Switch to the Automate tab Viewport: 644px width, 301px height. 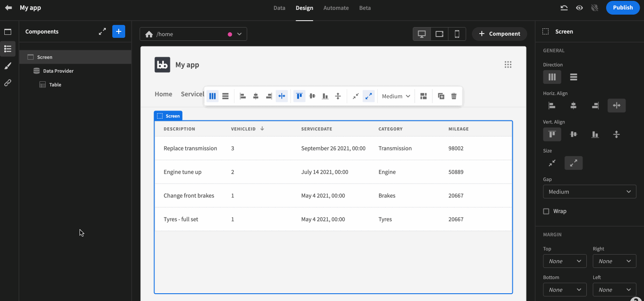pyautogui.click(x=336, y=8)
